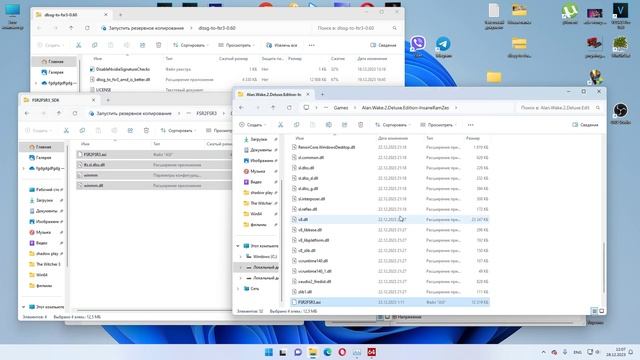The height and width of the screenshot is (360, 640).
Task: Show hidden tray icons chevron
Action: pos(543,352)
